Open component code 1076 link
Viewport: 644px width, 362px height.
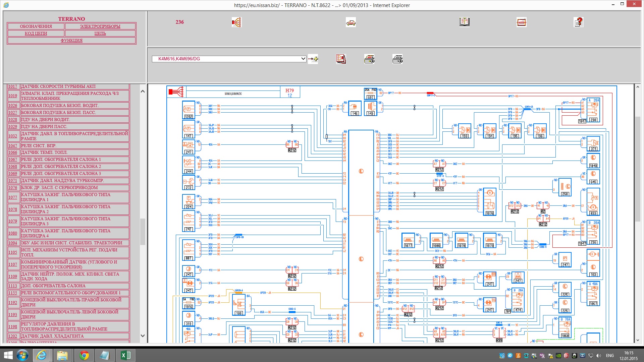click(x=13, y=188)
